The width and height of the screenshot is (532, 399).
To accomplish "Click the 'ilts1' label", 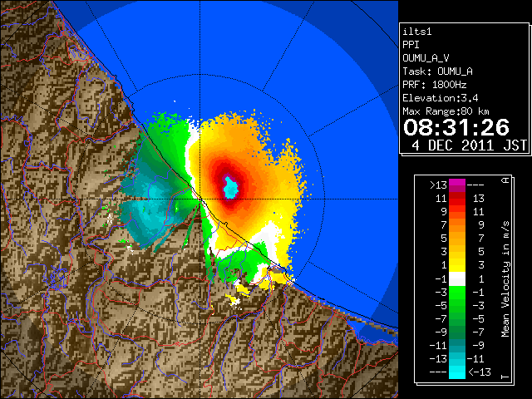I will pyautogui.click(x=417, y=32).
